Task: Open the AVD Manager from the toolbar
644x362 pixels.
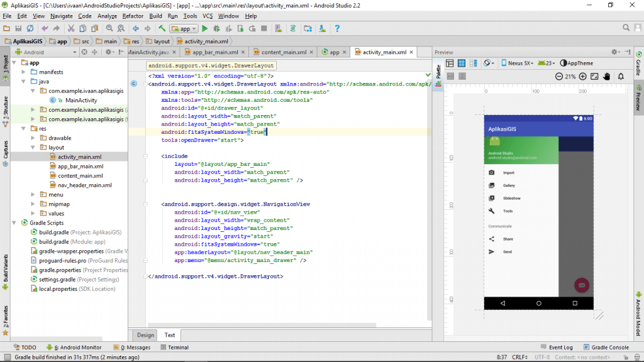Action: 278,28
